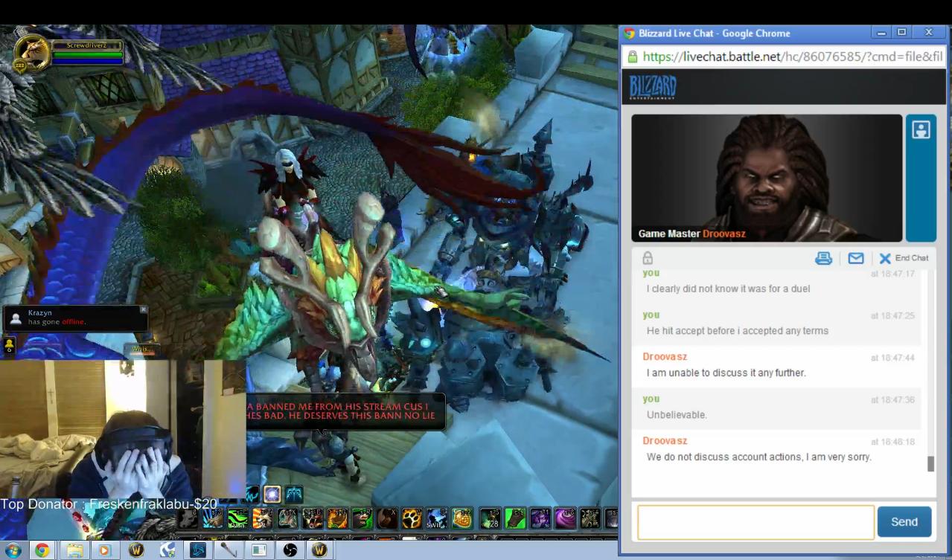Click the Screwdriverz name on the unit frame

point(87,45)
